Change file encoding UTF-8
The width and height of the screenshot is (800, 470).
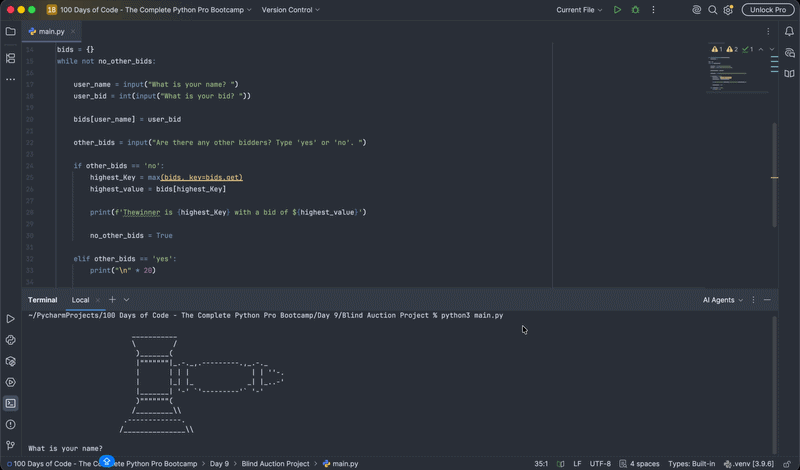tap(600, 464)
